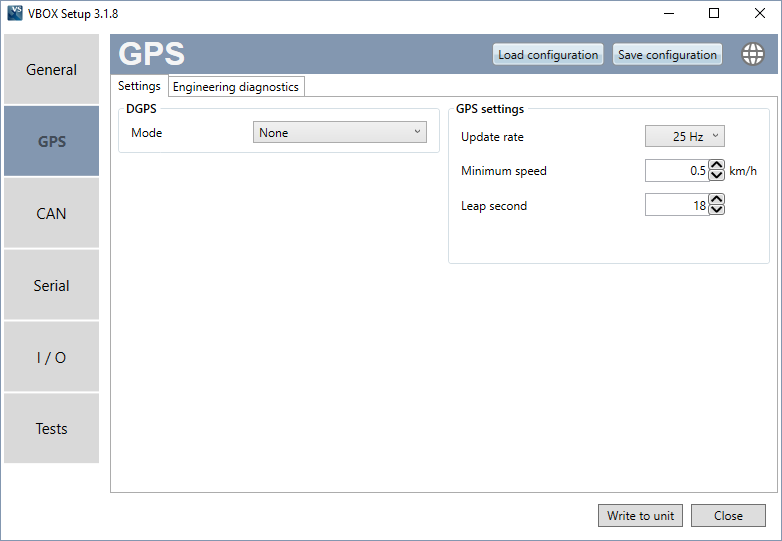Select the GPS sidebar section
Screen dimensions: 782x541
click(x=51, y=141)
